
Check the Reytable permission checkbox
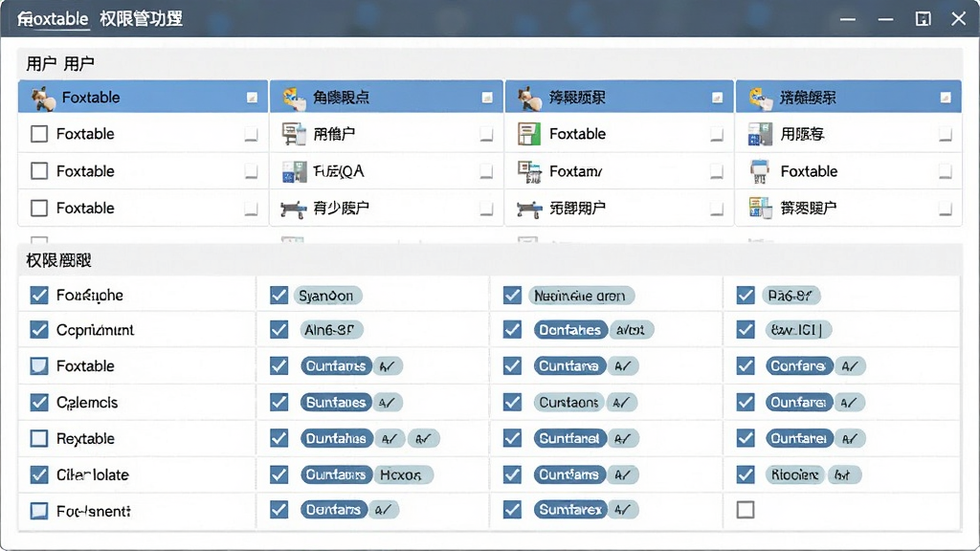pos(39,438)
